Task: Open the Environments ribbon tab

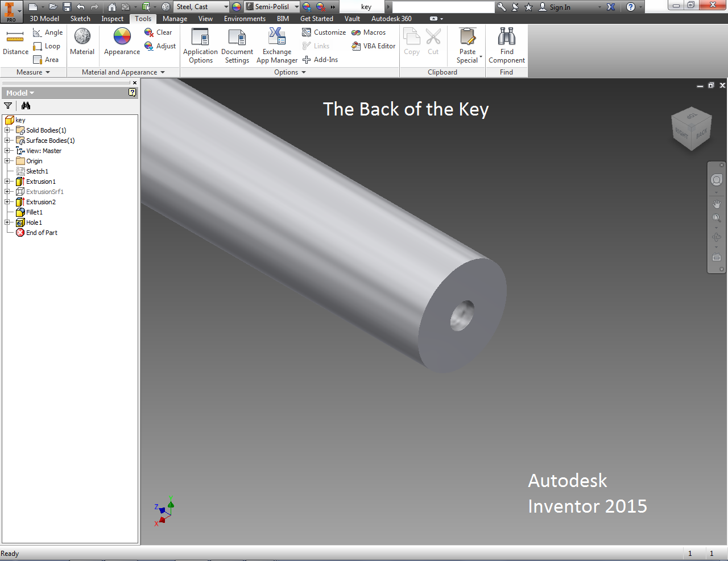Action: click(245, 19)
